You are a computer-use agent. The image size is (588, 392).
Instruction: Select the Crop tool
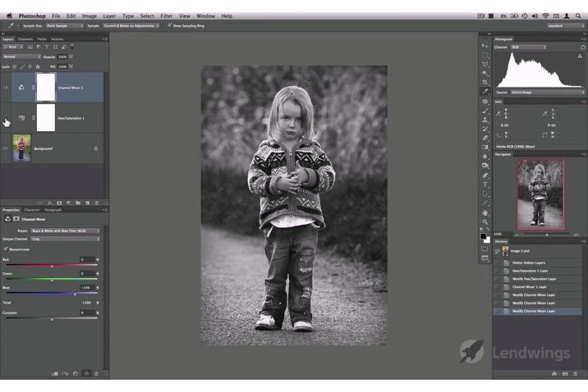(485, 82)
